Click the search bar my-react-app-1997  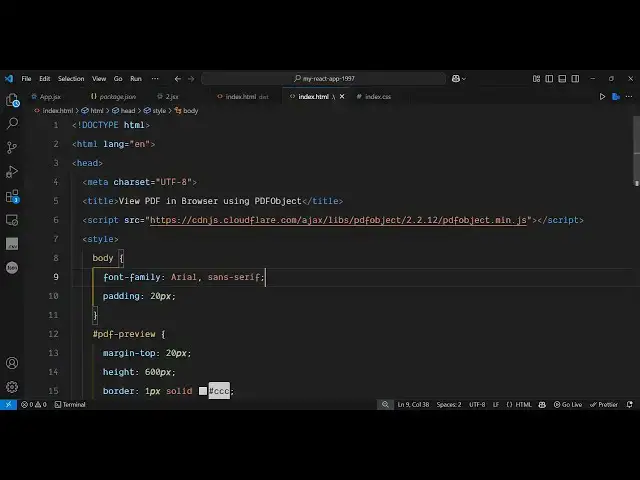pyautogui.click(x=324, y=78)
